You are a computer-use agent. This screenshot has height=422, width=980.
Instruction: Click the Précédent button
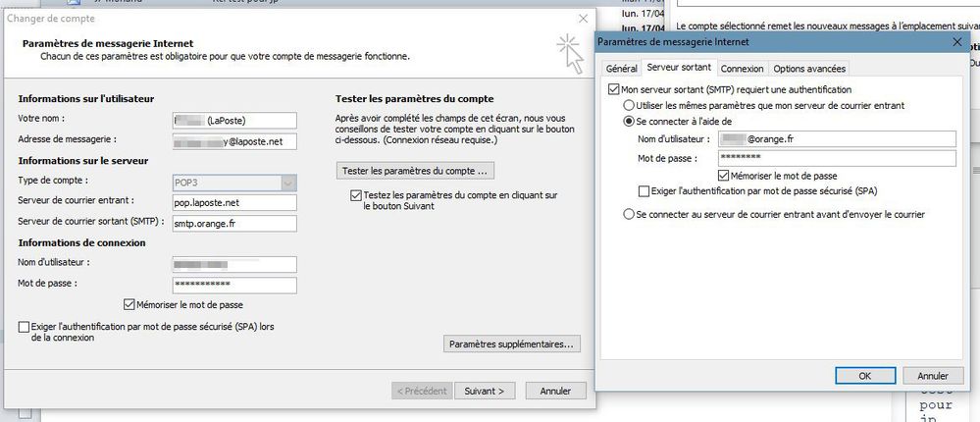click(422, 391)
